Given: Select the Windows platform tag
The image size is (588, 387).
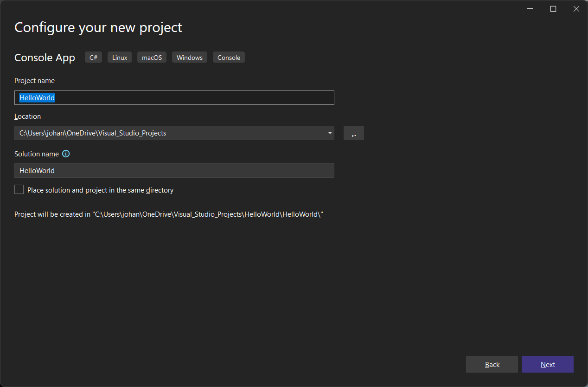Looking at the screenshot, I should click(x=190, y=58).
